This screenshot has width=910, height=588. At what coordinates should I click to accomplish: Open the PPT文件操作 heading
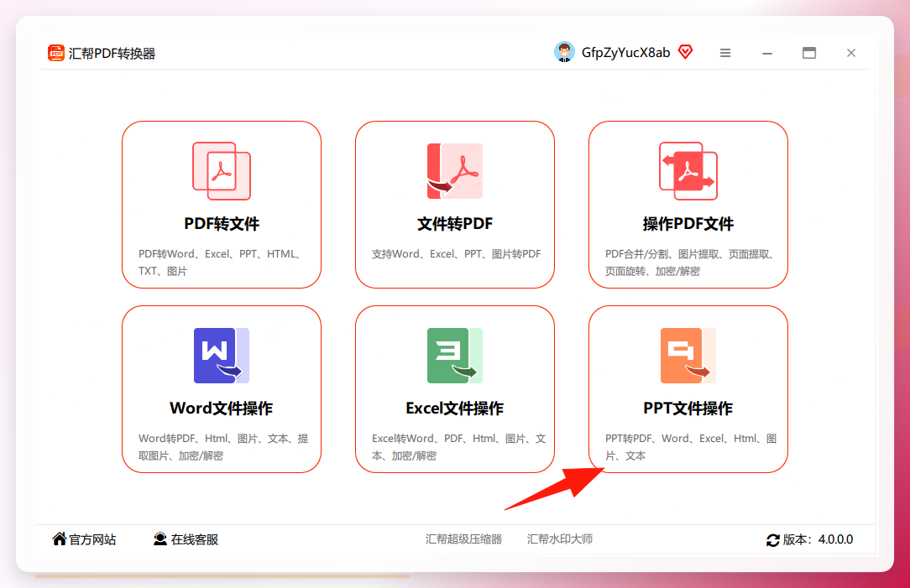tap(688, 408)
